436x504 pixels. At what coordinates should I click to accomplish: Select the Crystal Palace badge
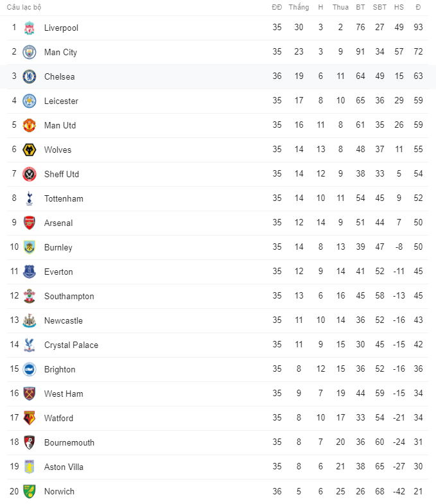(x=30, y=345)
